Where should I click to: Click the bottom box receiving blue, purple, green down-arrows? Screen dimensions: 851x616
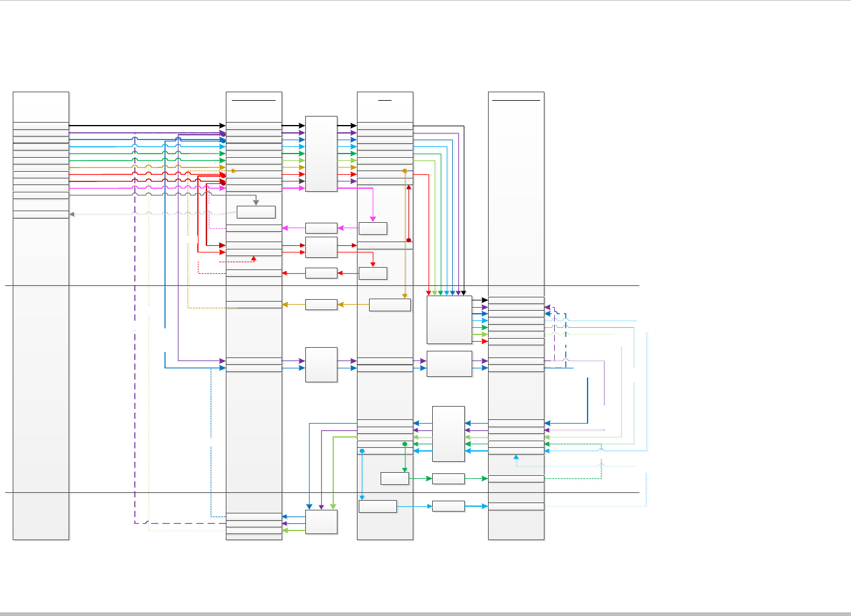(x=321, y=522)
